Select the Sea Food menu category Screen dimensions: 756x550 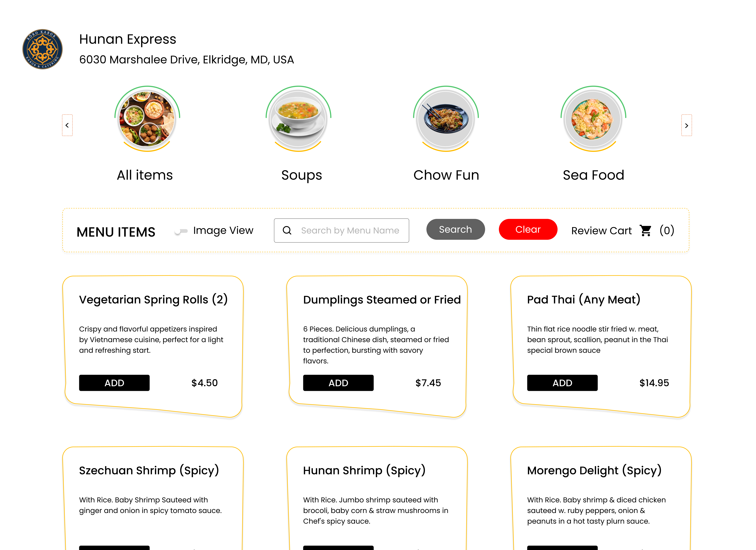click(593, 175)
